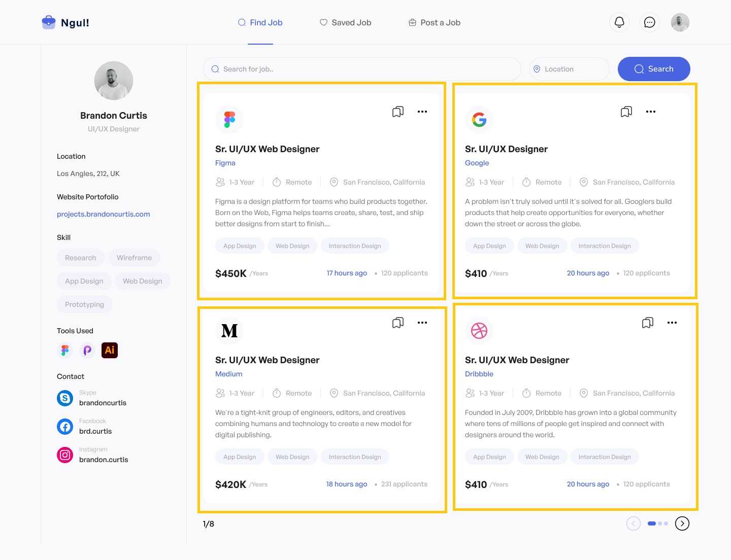
Task: Expand three-dot menu on Google job card
Action: click(x=651, y=112)
